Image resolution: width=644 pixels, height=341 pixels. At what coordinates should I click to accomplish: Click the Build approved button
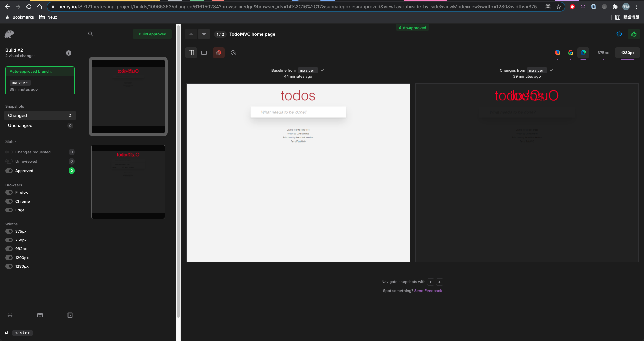click(152, 34)
